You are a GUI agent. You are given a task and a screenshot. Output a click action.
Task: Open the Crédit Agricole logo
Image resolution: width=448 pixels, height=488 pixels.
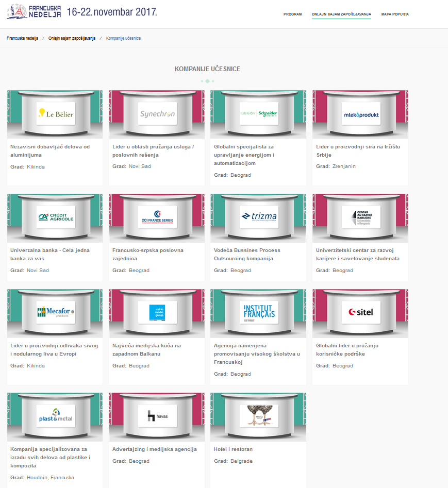56,217
